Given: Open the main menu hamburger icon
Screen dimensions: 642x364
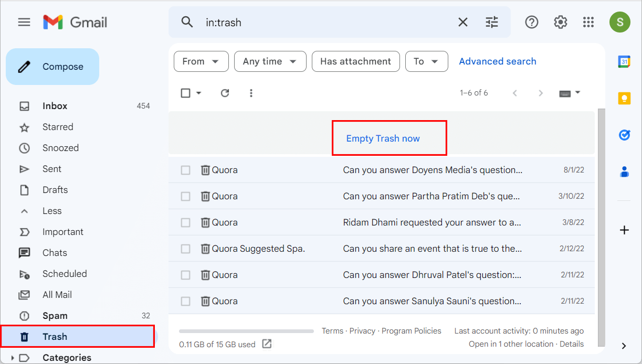Looking at the screenshot, I should (x=24, y=22).
